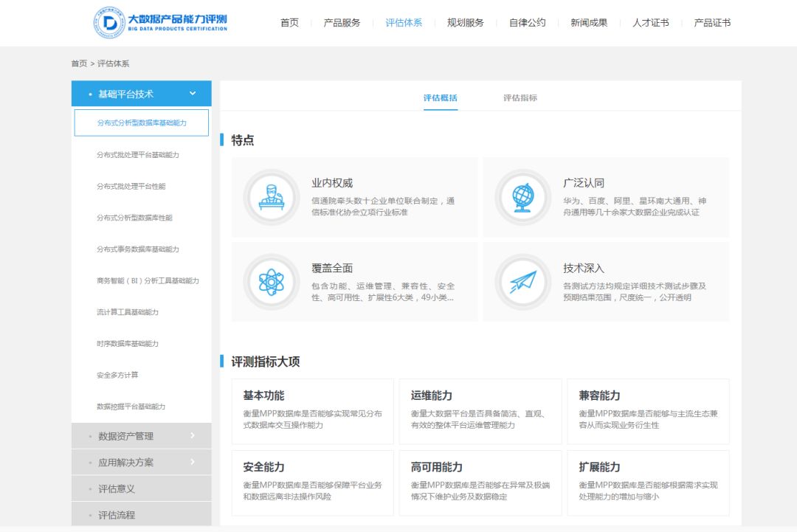Viewport: 797px width, 532px height.
Task: Open 产品服务 navigation menu
Action: tap(342, 23)
